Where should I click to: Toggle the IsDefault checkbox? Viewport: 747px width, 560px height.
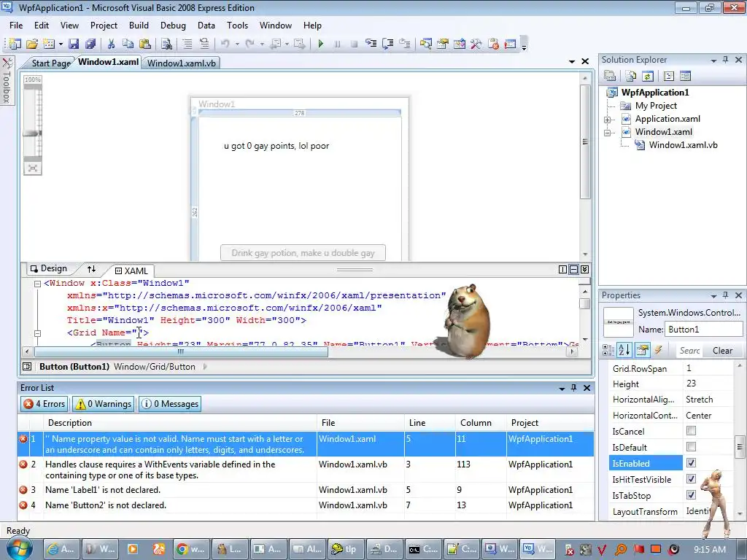click(691, 447)
